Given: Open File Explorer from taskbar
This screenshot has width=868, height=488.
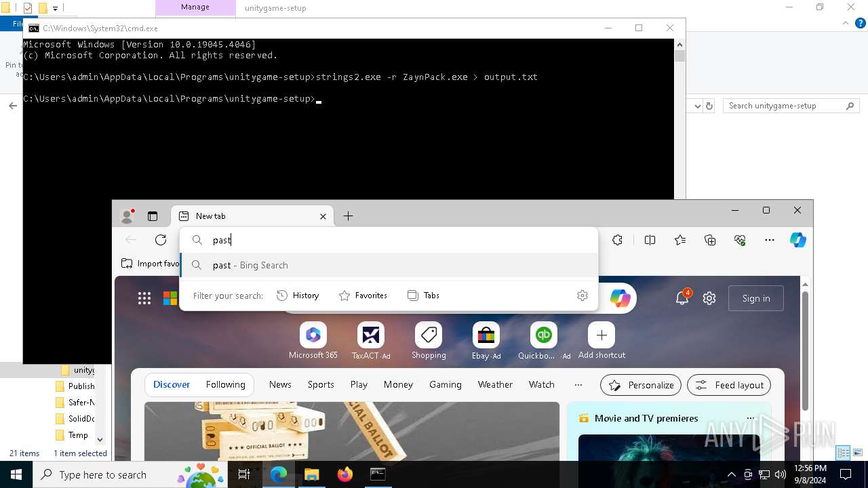Looking at the screenshot, I should click(311, 474).
